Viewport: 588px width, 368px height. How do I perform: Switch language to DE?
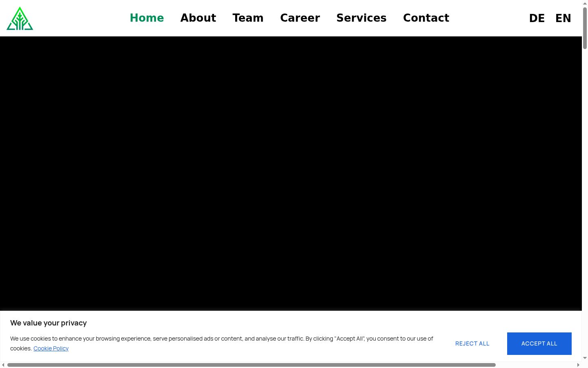537,18
